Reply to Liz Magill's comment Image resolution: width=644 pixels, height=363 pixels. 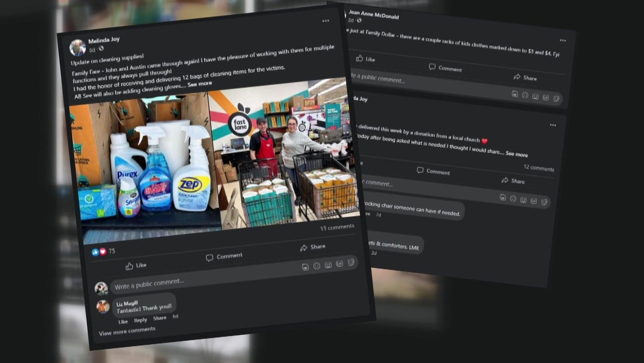(140, 320)
